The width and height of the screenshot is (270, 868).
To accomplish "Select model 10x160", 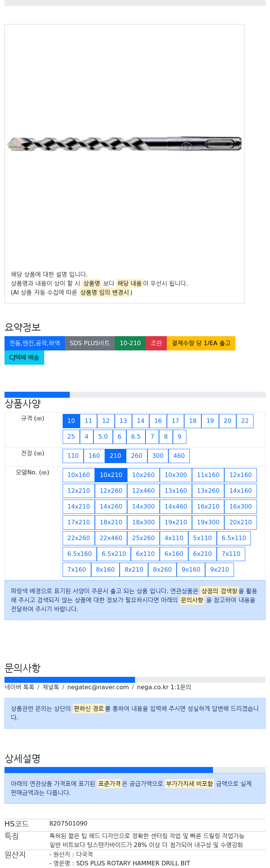I will (79, 475).
